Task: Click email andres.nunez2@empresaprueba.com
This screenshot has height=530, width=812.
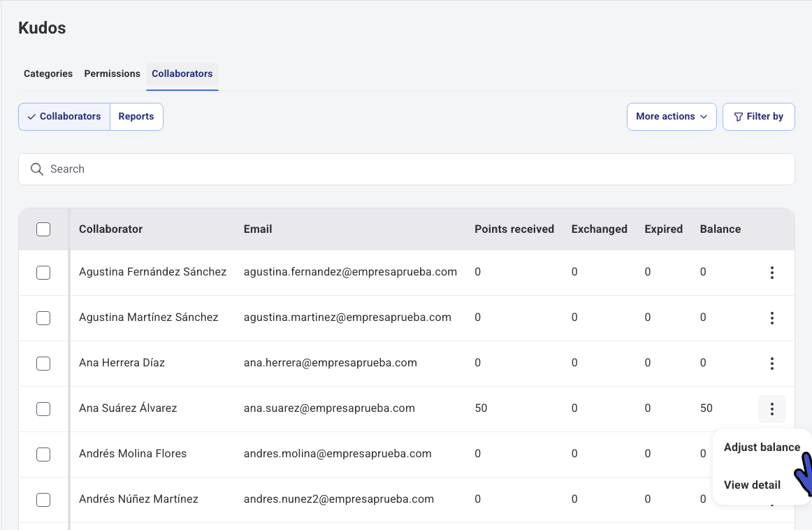Action: pyautogui.click(x=339, y=499)
